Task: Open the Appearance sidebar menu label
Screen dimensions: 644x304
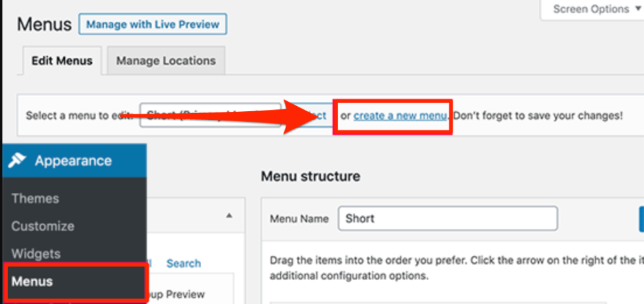Action: coord(73,160)
